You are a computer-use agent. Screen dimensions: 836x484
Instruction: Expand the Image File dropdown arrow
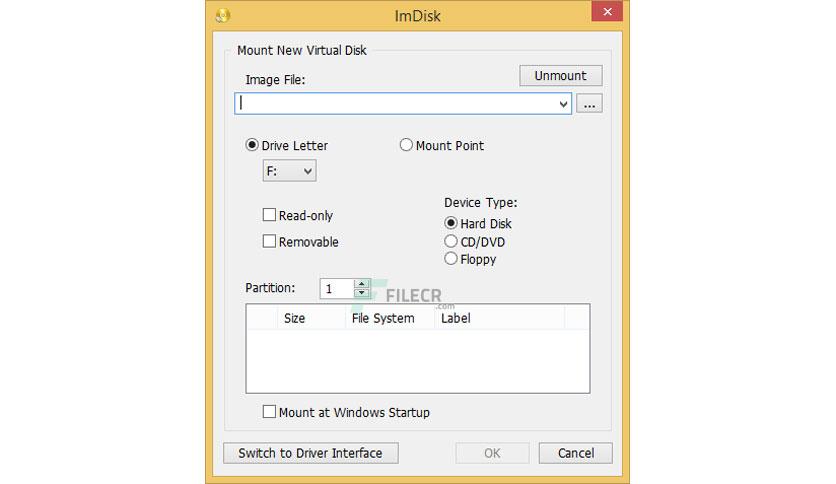click(x=563, y=104)
